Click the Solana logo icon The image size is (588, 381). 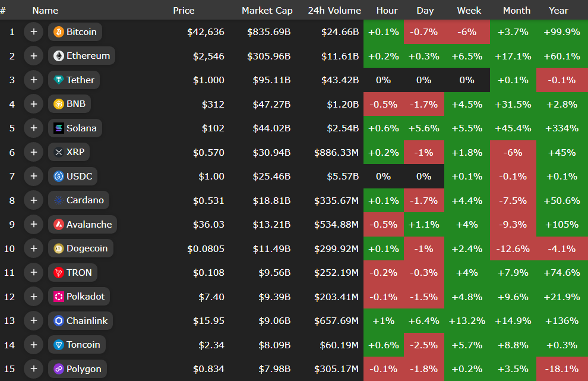59,128
